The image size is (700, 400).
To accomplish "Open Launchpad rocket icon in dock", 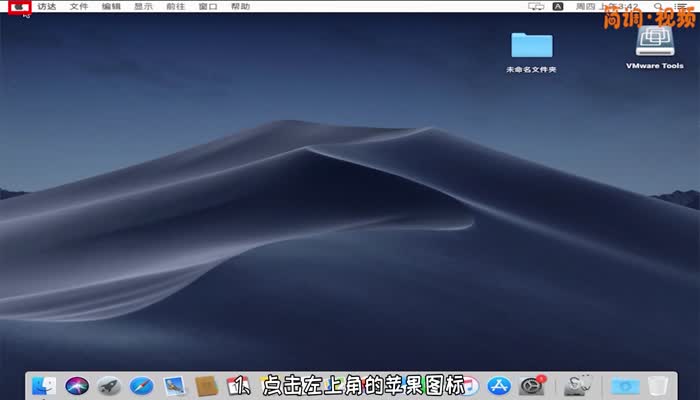I will [x=109, y=386].
